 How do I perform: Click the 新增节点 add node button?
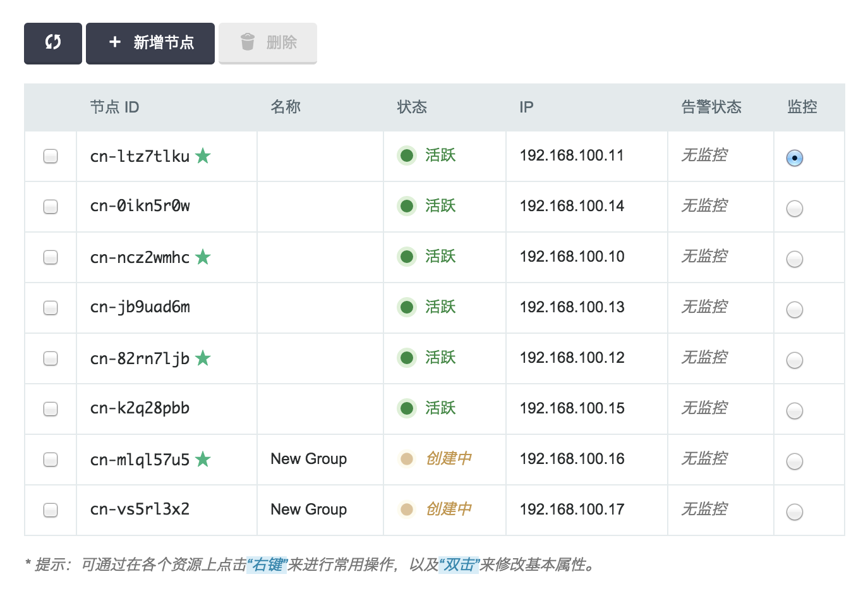click(150, 43)
